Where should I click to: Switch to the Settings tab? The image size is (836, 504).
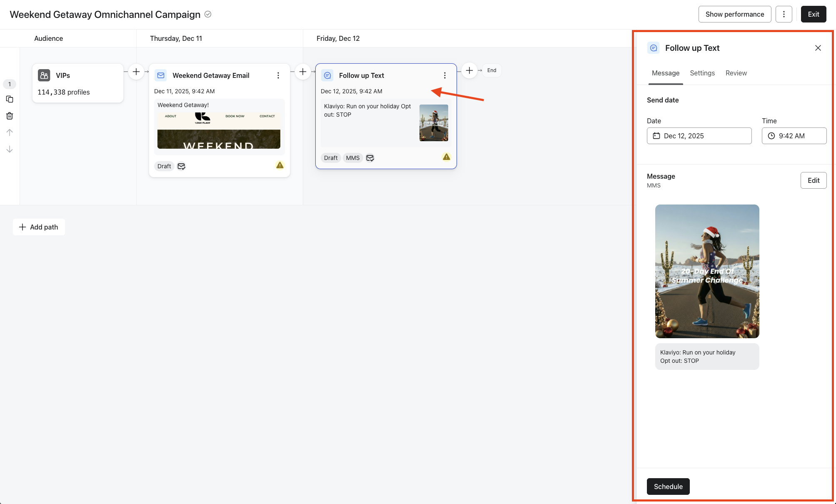tap(702, 73)
